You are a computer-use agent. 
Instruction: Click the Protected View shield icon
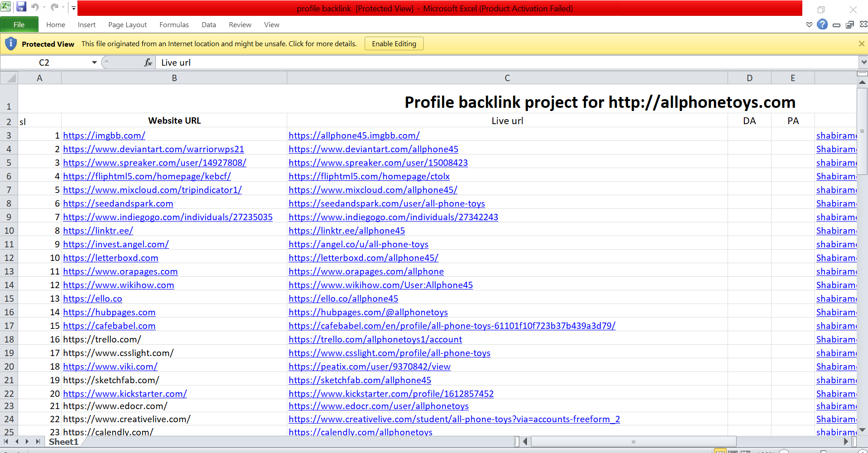point(11,44)
